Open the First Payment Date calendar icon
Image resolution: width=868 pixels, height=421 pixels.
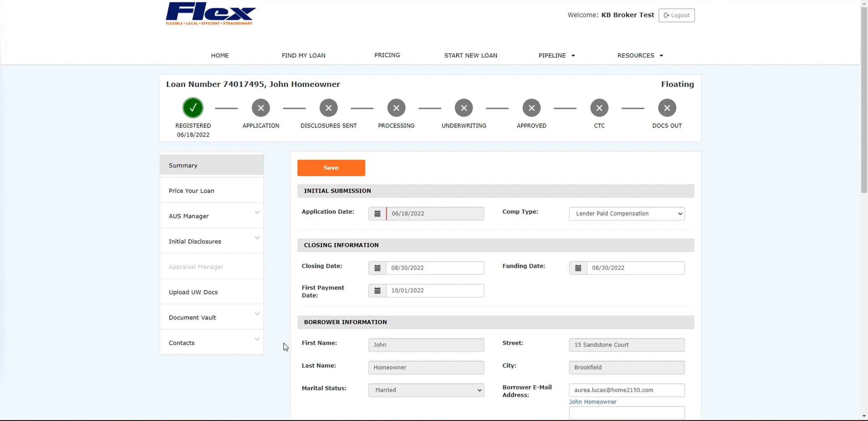pyautogui.click(x=377, y=291)
